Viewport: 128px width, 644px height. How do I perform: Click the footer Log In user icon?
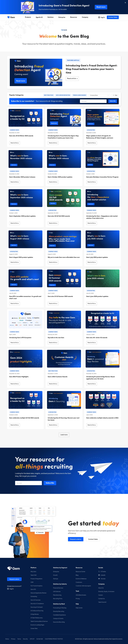point(8,589)
